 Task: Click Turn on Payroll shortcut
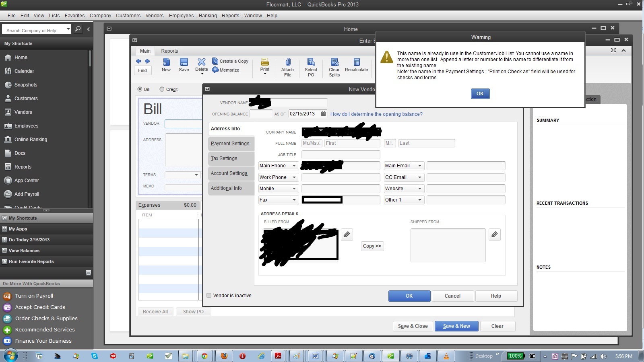34,296
